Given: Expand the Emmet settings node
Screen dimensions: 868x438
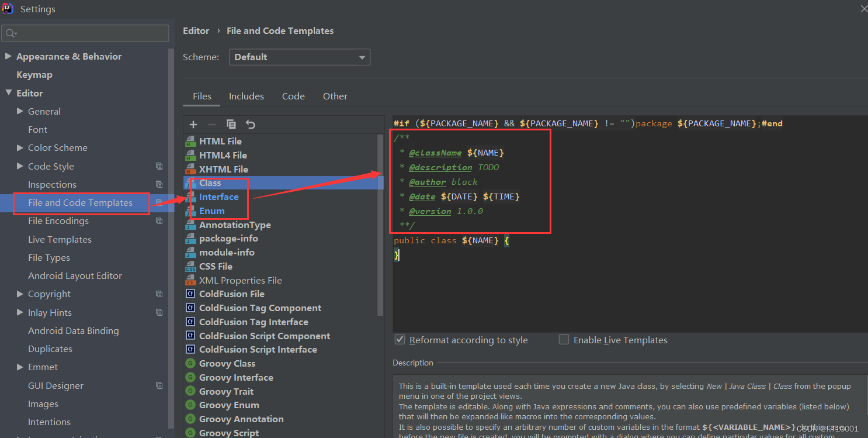Looking at the screenshot, I should click(20, 367).
